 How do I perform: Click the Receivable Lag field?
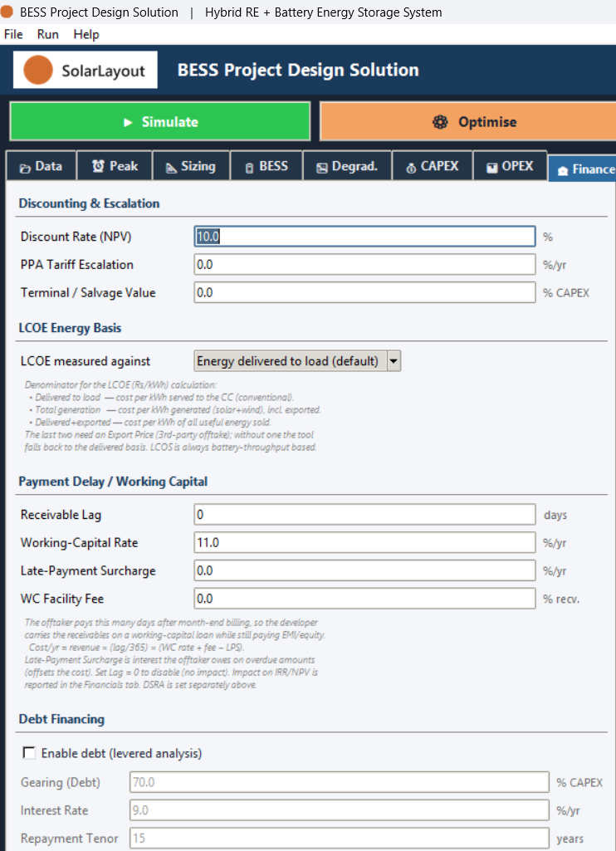[x=364, y=515]
